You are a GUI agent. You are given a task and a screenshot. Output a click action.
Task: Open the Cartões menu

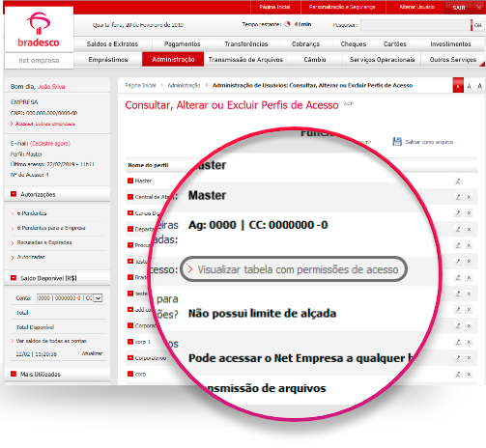(x=395, y=44)
